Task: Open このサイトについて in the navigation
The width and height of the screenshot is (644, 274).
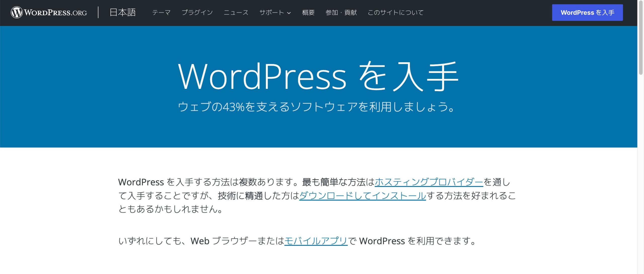Action: [395, 12]
